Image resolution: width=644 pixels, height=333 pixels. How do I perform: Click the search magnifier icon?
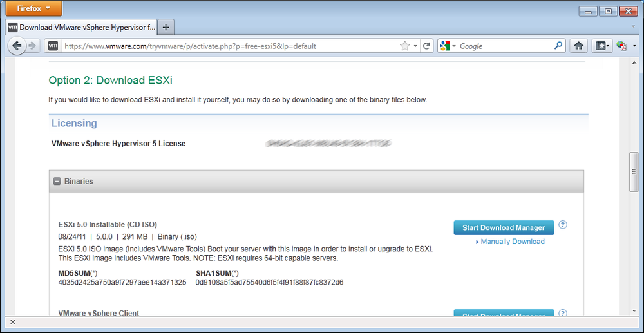558,46
